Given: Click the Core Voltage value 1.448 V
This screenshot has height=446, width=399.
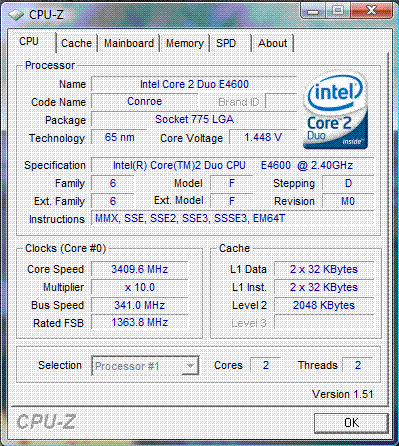Looking at the screenshot, I should coord(263,137).
